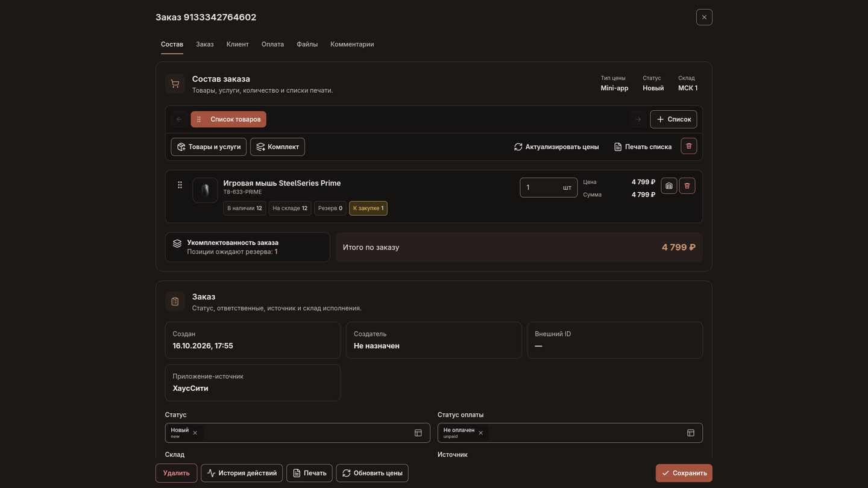Image resolution: width=868 pixels, height=488 pixels.
Task: Show the Комментарии tab
Action: [352, 44]
